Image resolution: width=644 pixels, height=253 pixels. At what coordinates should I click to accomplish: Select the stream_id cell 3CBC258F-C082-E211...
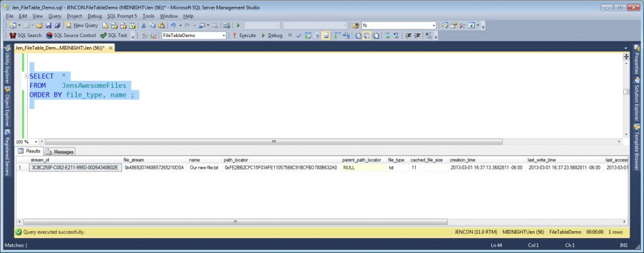(x=75, y=168)
